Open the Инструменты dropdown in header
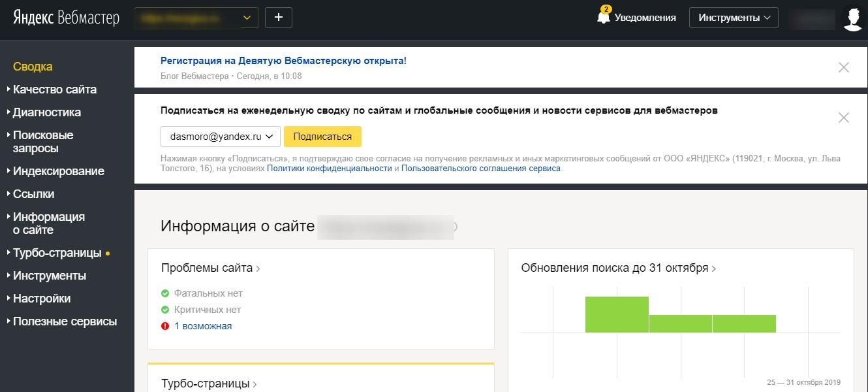This screenshot has width=868, height=392. pyautogui.click(x=734, y=18)
